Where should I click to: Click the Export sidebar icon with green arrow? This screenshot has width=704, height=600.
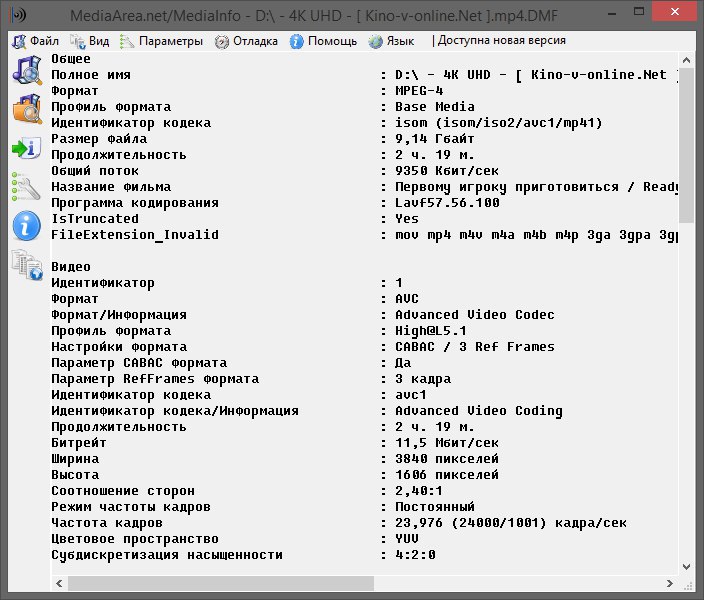coord(27,148)
